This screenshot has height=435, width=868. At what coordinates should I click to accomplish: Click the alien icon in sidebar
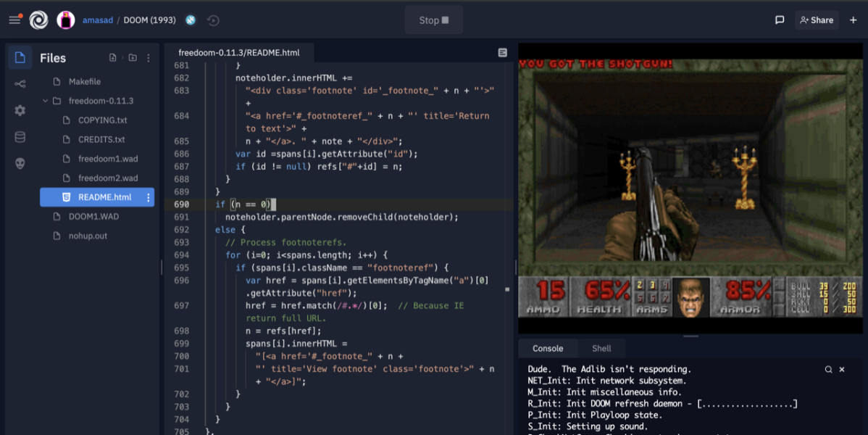tap(20, 163)
